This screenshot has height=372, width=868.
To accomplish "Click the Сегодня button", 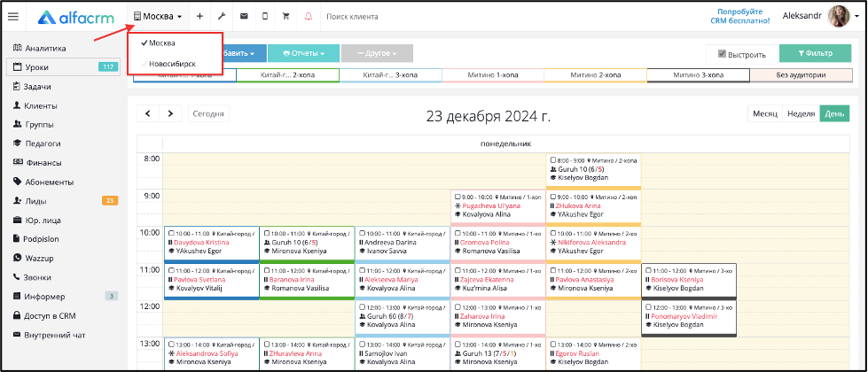I will point(208,114).
